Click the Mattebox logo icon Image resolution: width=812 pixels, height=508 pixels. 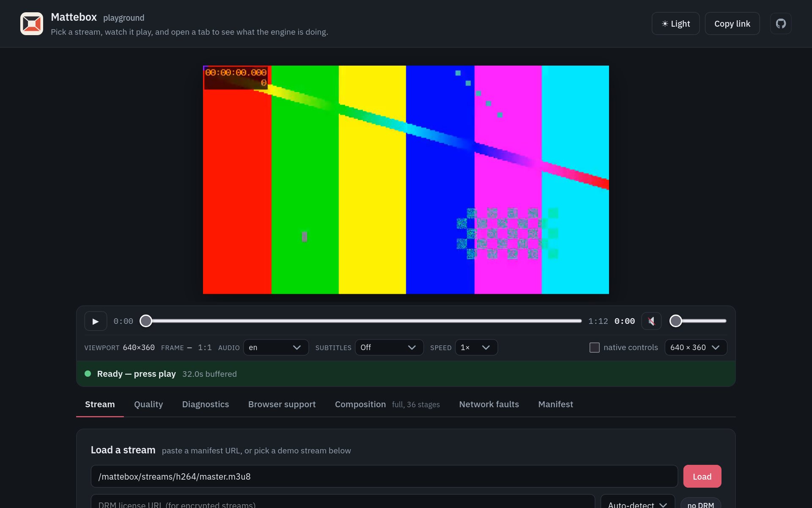click(x=32, y=24)
